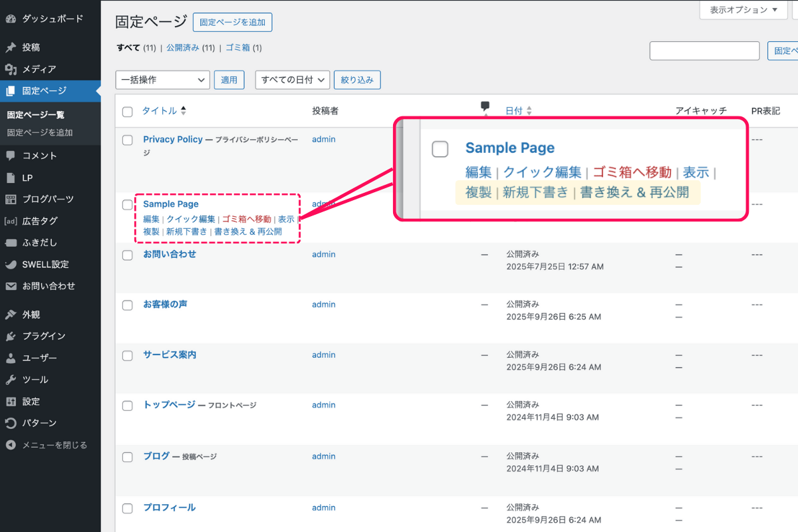This screenshot has width=798, height=532.
Task: Click ゴミ箱へ移動 under Sample Page
Action: coord(246,219)
